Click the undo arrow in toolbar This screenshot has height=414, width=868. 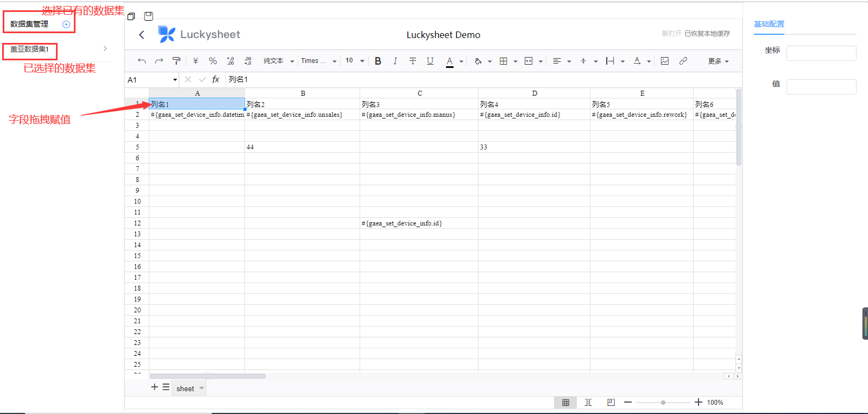(x=142, y=61)
